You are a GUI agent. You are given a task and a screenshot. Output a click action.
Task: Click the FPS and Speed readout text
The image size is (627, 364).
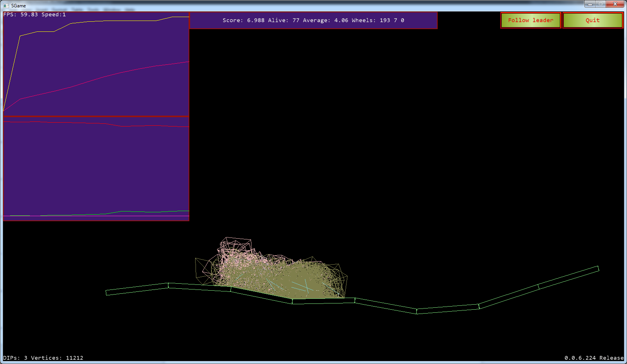[x=35, y=15]
